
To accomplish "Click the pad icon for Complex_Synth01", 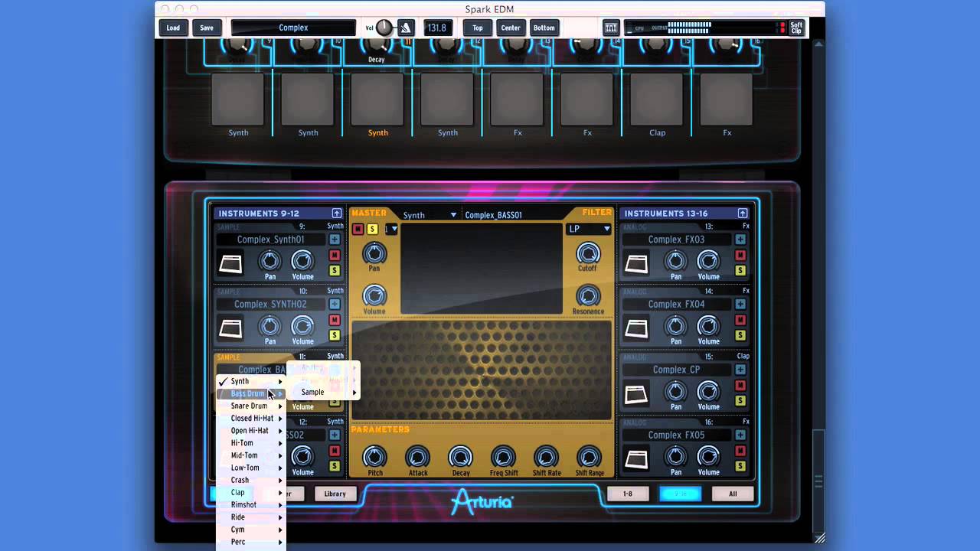I will click(230, 264).
